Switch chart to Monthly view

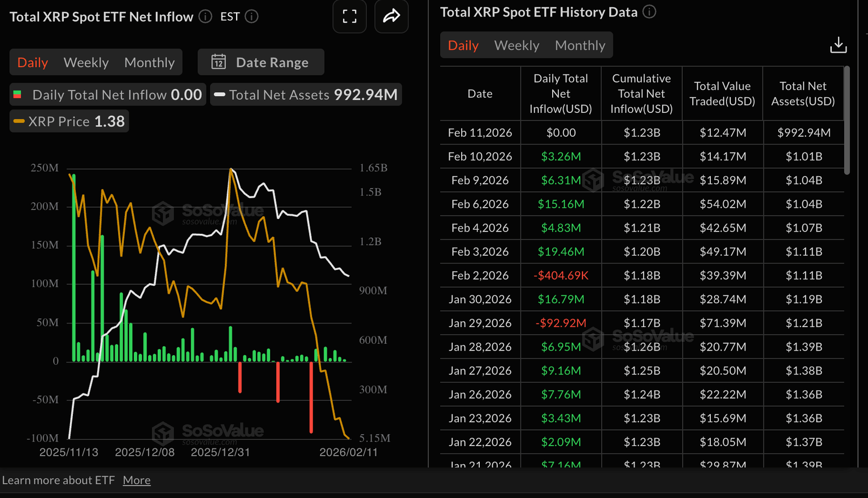pos(149,62)
